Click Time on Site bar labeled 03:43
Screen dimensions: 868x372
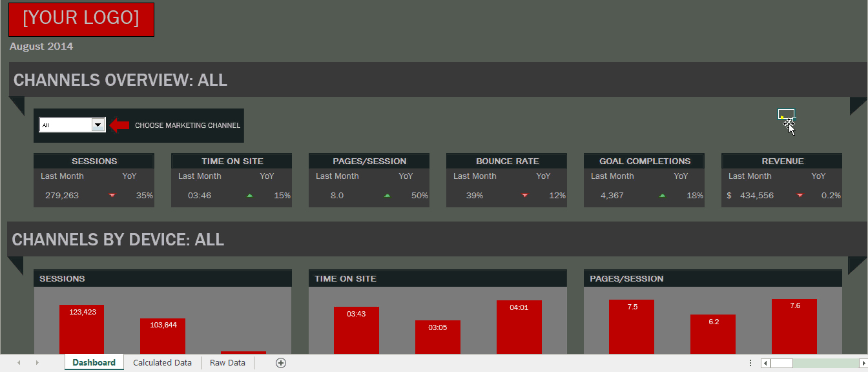(x=356, y=330)
